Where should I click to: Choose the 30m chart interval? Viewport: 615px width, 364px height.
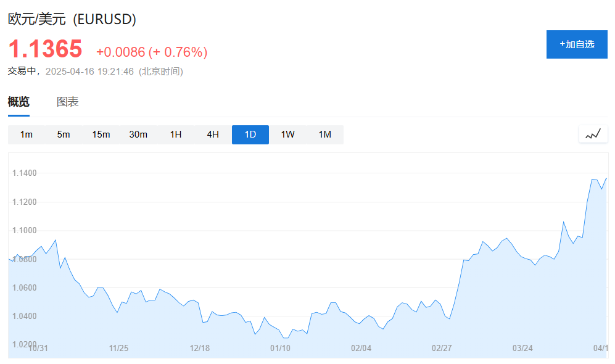(x=138, y=134)
